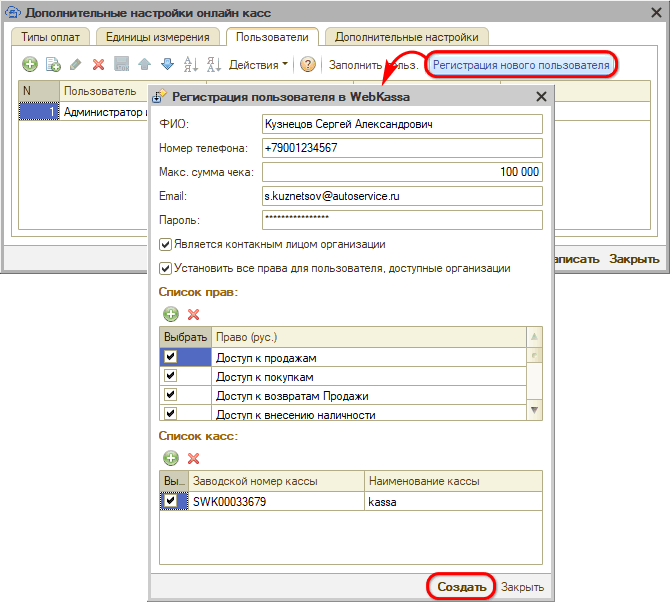Switch to the Типы оплат tab
The width and height of the screenshot is (670, 602).
click(x=52, y=37)
